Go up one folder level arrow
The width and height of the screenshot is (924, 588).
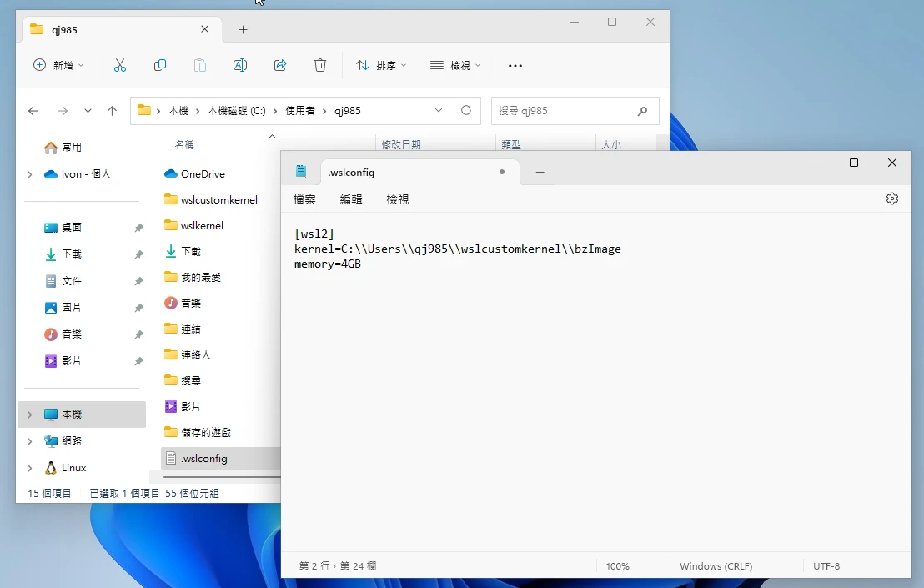[x=113, y=111]
